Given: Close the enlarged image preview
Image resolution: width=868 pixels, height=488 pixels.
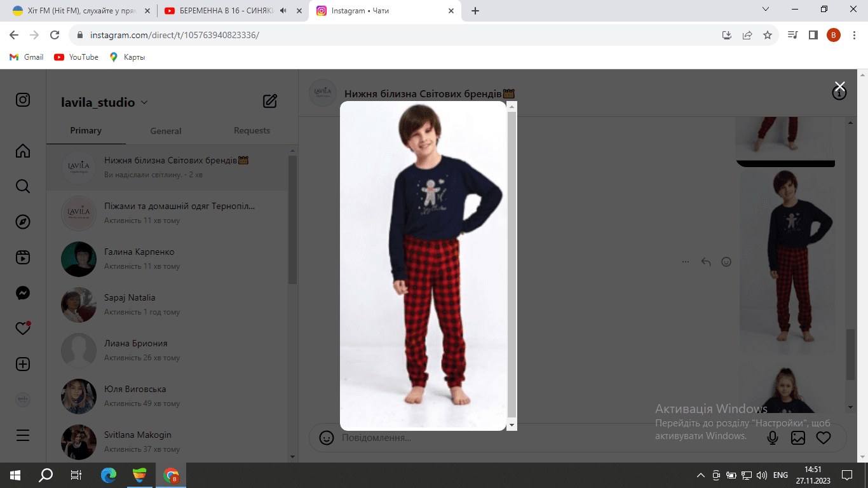Looking at the screenshot, I should (839, 86).
